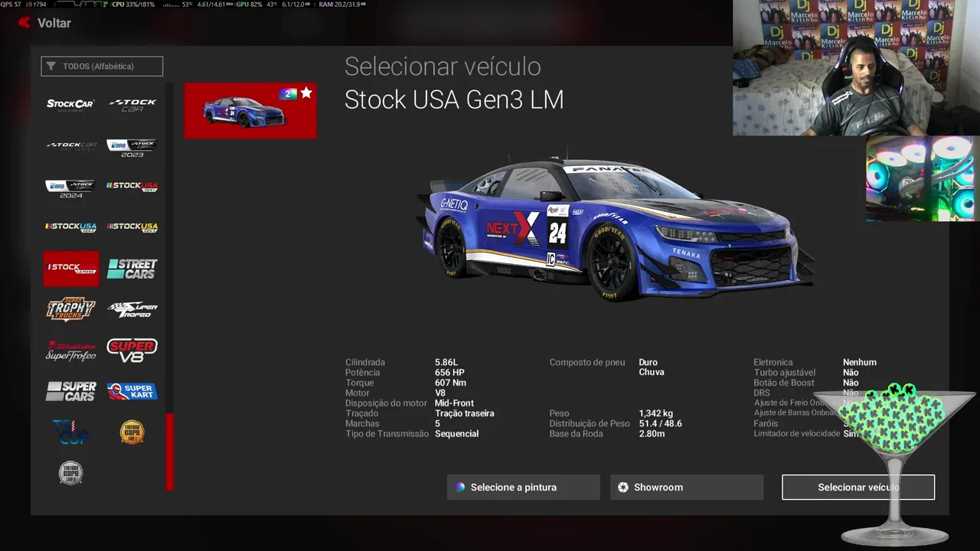Click Selecione a pintura button
The image size is (980, 551).
524,487
